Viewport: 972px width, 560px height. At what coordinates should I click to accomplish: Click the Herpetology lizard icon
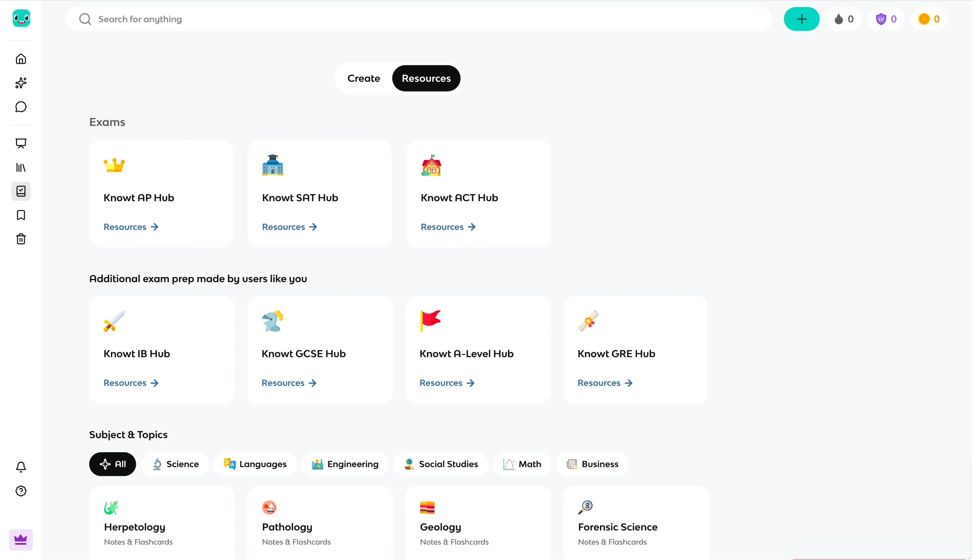click(111, 508)
